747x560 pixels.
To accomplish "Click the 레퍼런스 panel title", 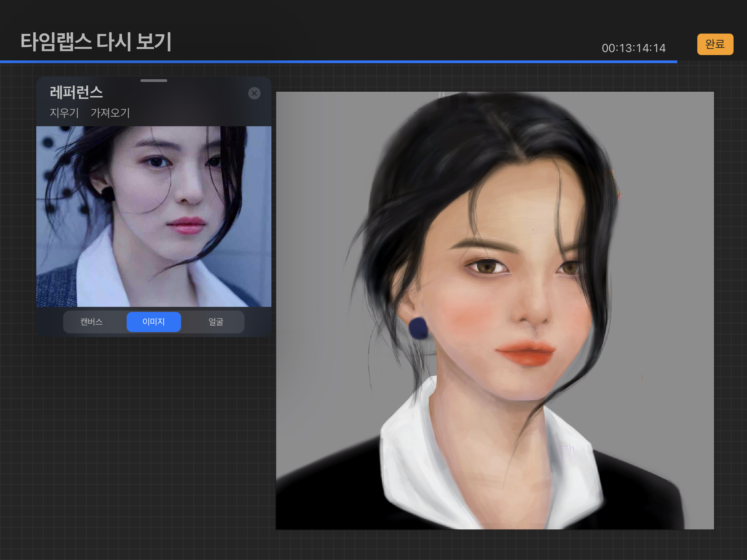I will pos(76,92).
